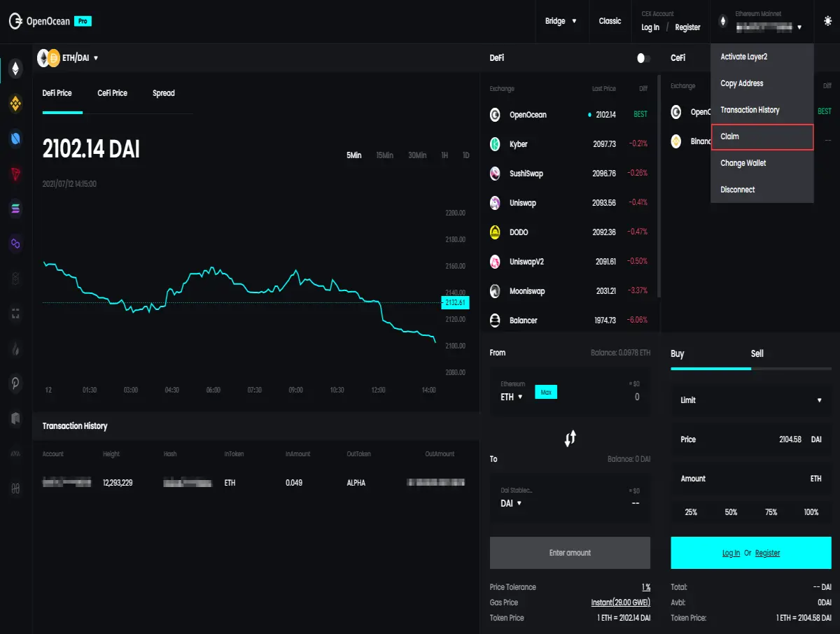Switch to CeFi Price tab

pyautogui.click(x=112, y=93)
